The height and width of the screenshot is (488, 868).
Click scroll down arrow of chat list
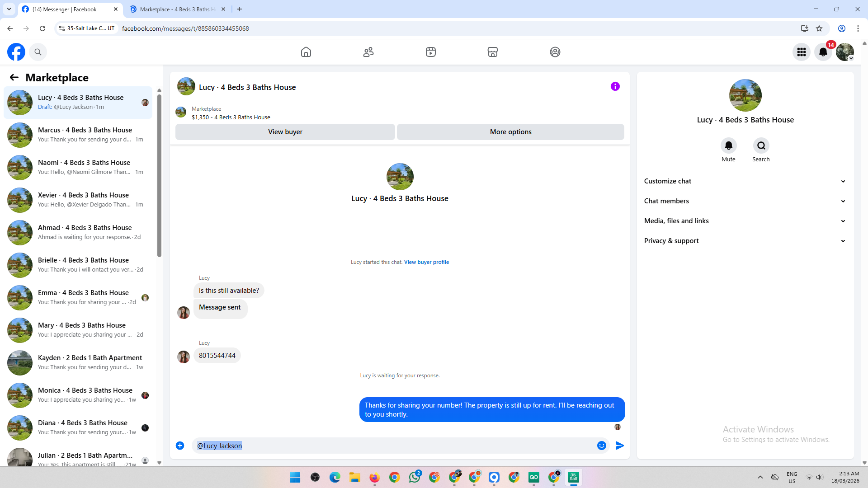(x=159, y=463)
